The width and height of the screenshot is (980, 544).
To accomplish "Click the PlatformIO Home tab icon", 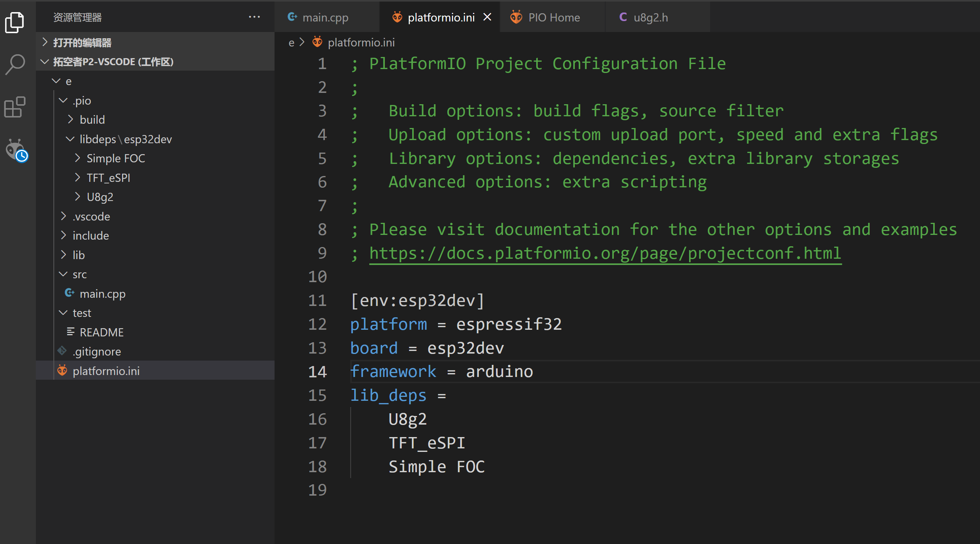I will coord(519,17).
